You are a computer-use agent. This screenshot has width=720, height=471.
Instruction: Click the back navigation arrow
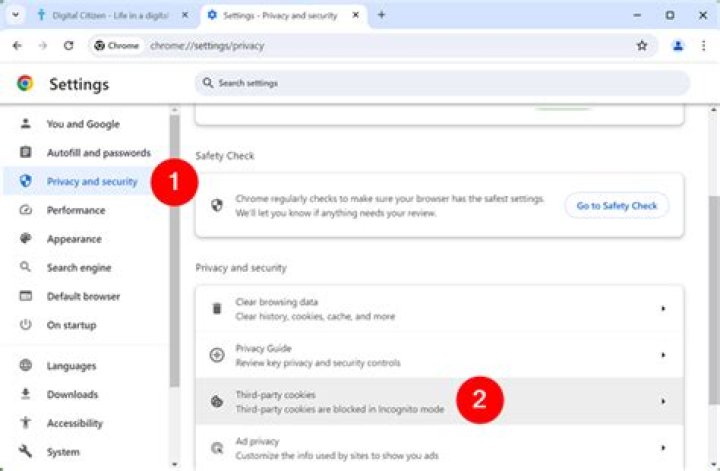pyautogui.click(x=17, y=45)
